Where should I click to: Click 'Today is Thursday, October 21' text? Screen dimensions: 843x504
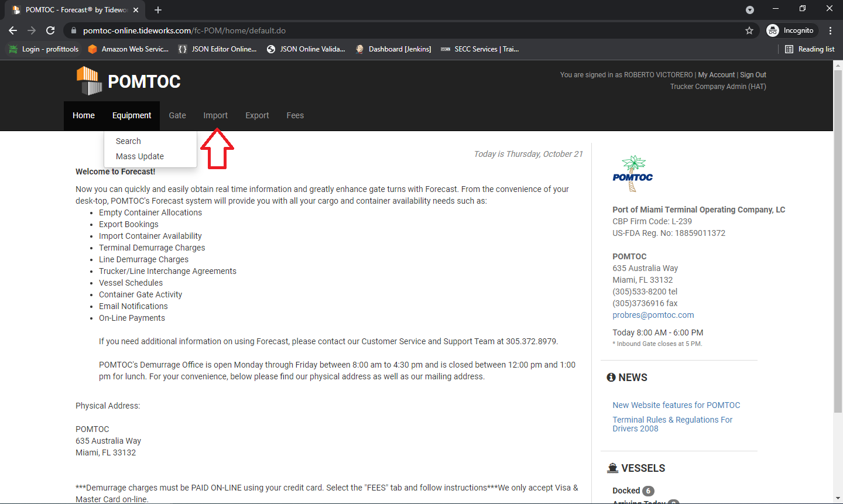tap(528, 154)
